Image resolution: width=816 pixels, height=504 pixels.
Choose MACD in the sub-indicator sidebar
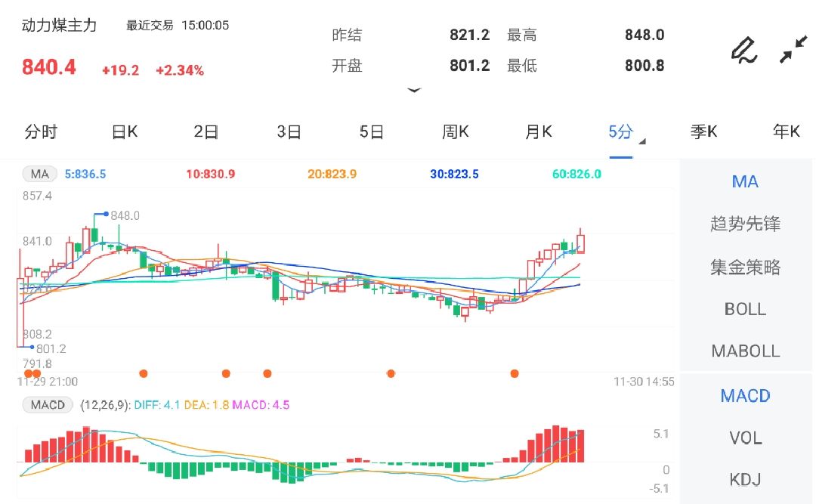tap(745, 396)
